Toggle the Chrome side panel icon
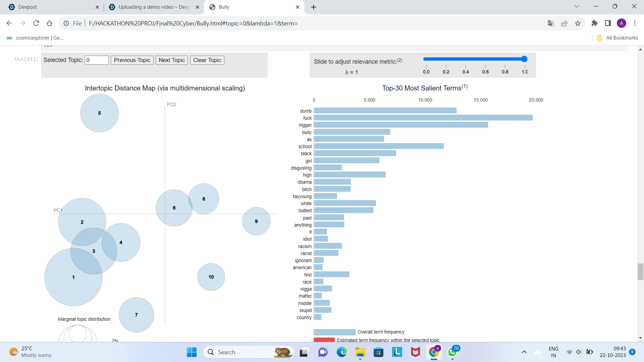 (x=608, y=23)
